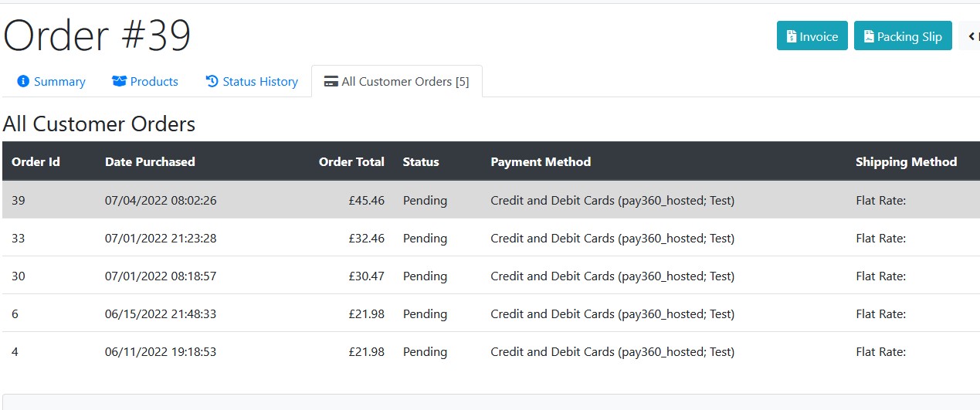
Task: Select All Customer Orders tab
Action: (x=397, y=81)
